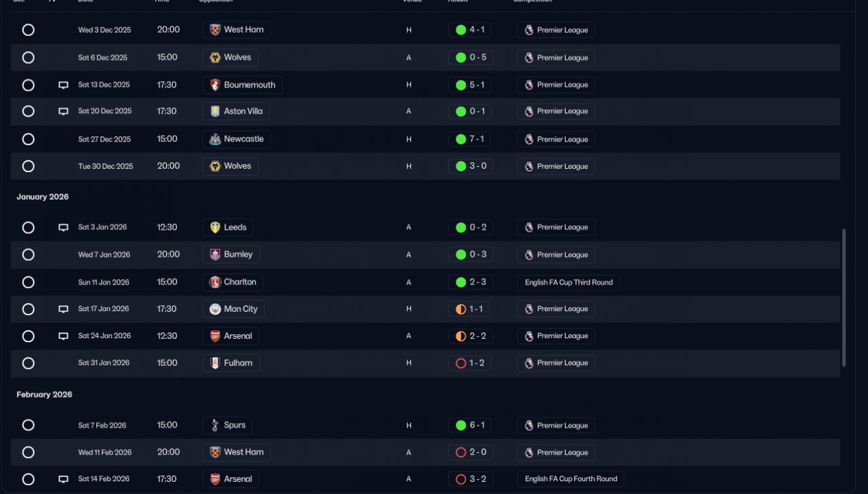
Task: Open the 7 - 1 Newcastle result
Action: 470,139
